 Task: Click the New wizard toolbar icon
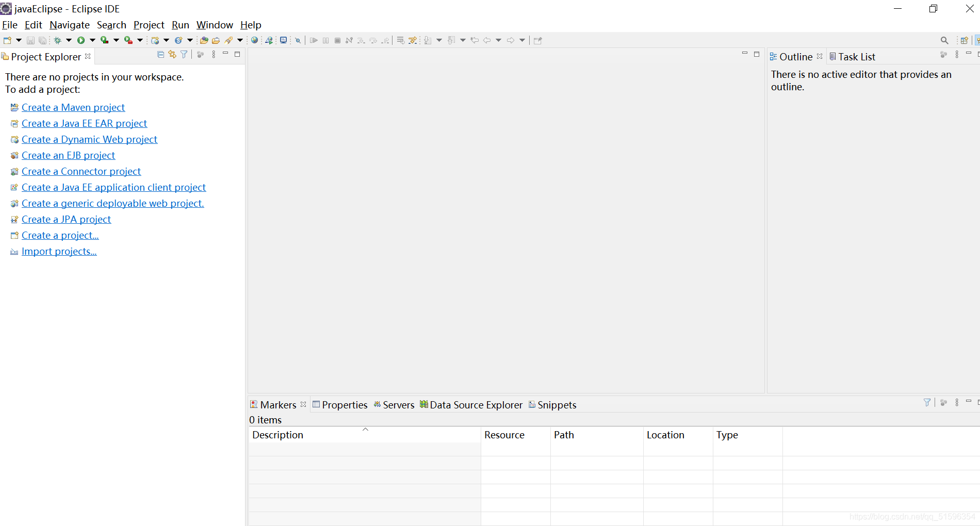pos(7,40)
